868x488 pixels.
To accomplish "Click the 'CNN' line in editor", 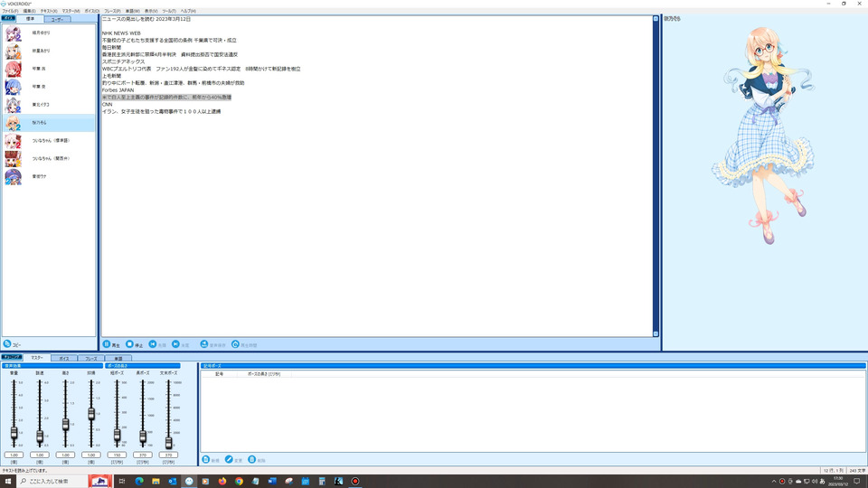I will click(107, 104).
